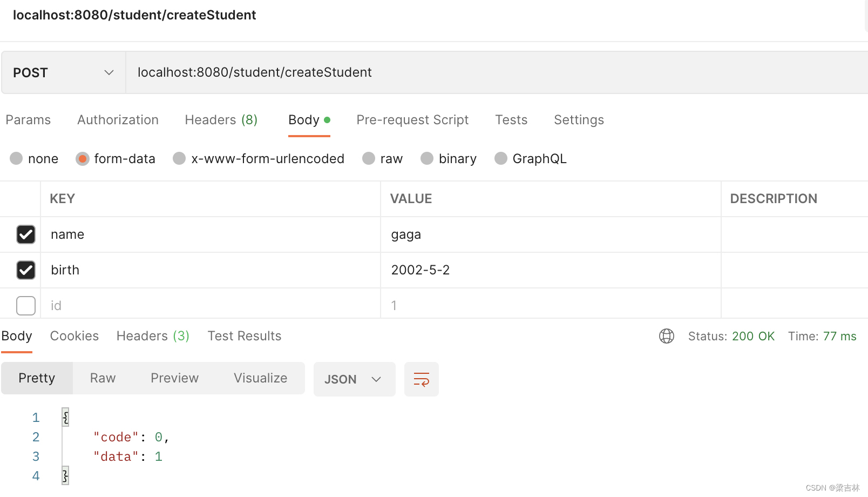868x497 pixels.
Task: Open the Settings tab
Action: (579, 120)
